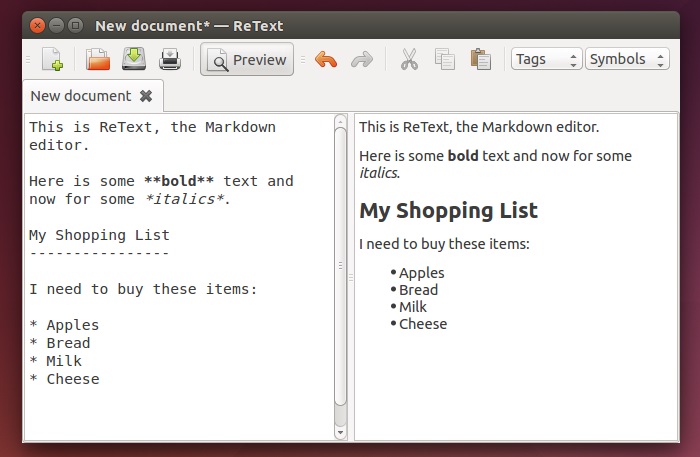Image resolution: width=700 pixels, height=457 pixels.
Task: Click the splitter handle between editor and preview
Action: pyautogui.click(x=351, y=277)
